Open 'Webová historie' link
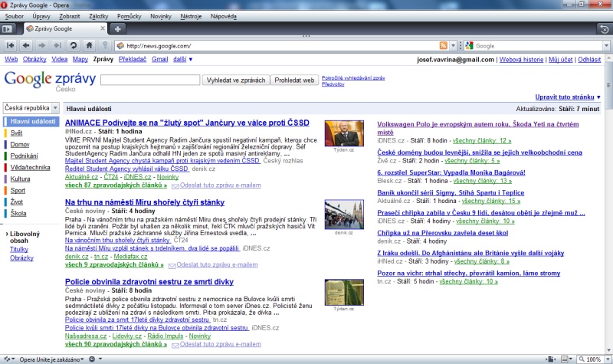Viewport: 613px width, 364px height. pos(521,60)
